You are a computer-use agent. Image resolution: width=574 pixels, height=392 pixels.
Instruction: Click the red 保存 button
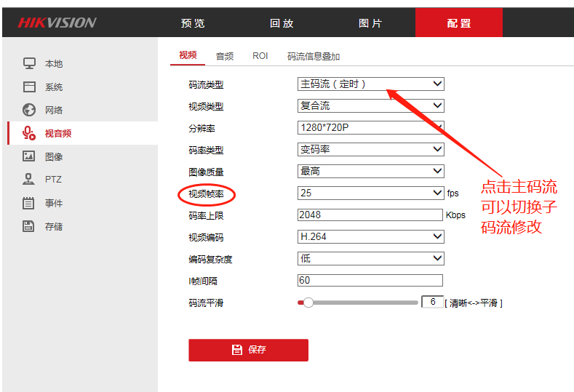tap(248, 350)
